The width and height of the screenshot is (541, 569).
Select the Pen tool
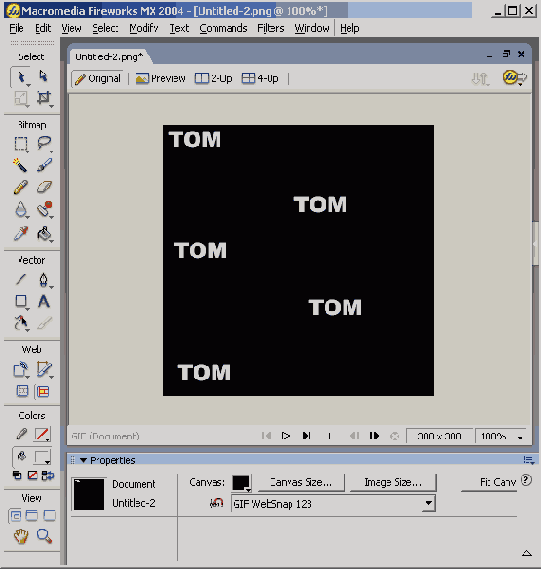point(44,280)
